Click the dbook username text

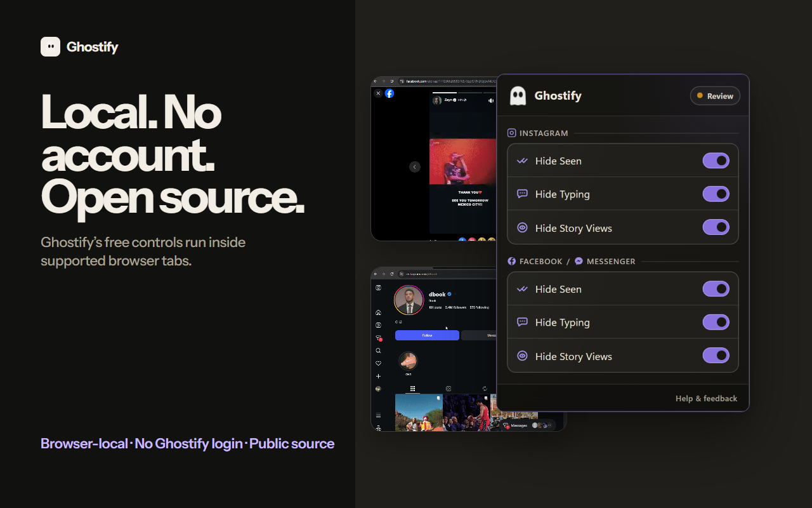click(437, 294)
